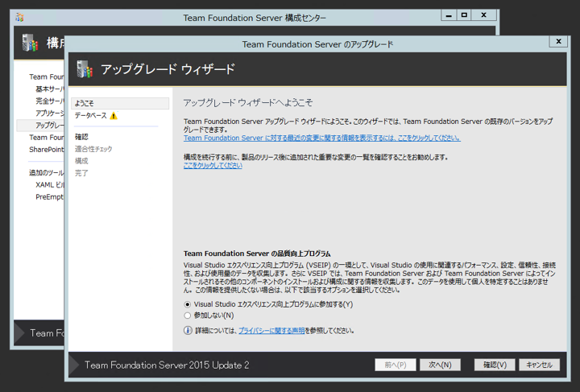The image size is (580, 392).
Task: Select SharePoint item in 構成センター tree
Action: (47, 149)
